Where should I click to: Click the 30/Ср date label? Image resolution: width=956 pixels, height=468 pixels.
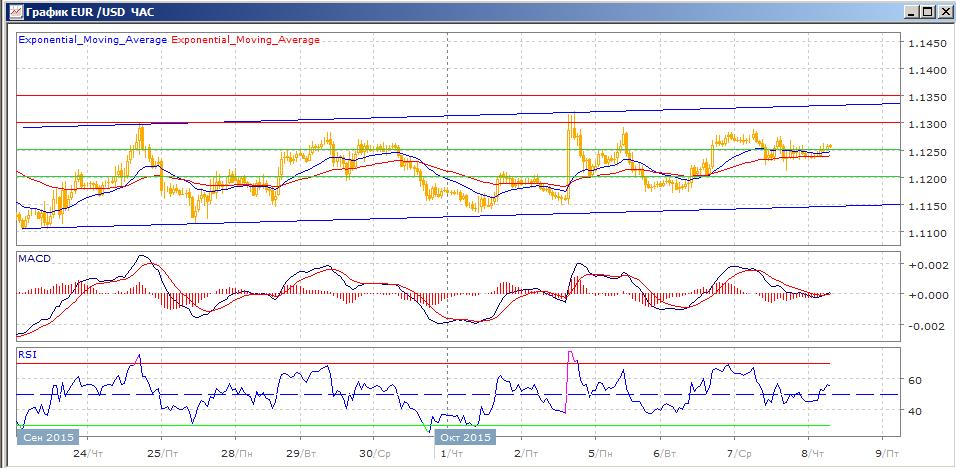pos(373,454)
